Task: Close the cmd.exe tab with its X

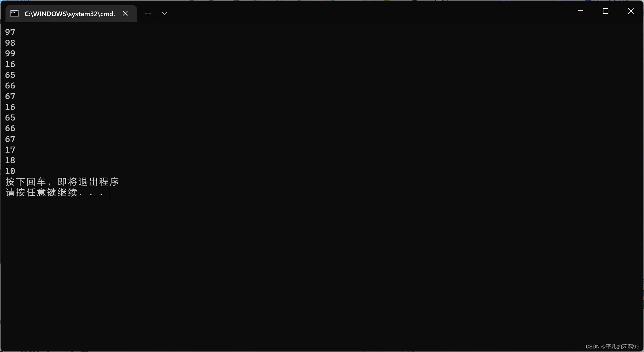Action: pos(125,13)
